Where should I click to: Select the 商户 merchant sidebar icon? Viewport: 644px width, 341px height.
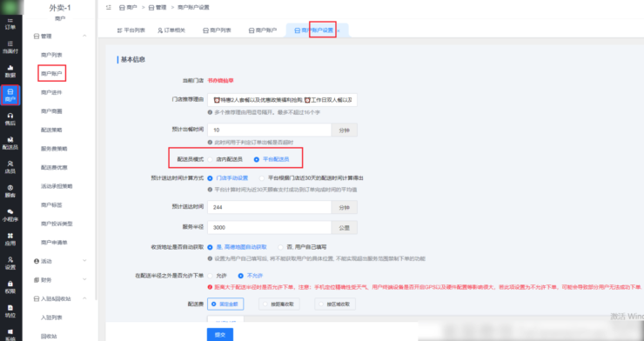10,95
